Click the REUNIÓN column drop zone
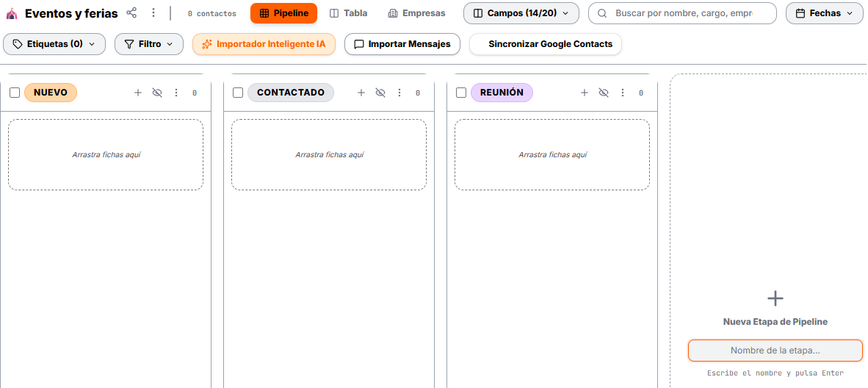Viewport: 868px width, 388px height. coord(552,154)
